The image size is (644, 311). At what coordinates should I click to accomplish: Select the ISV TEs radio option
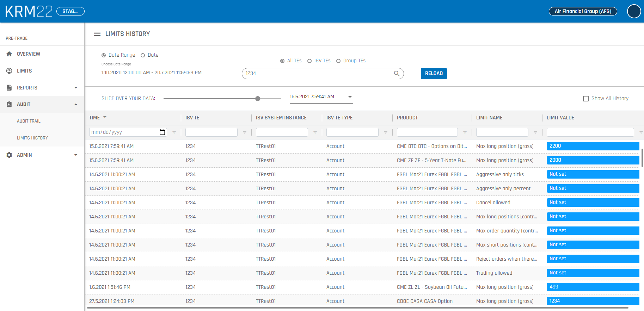pyautogui.click(x=309, y=61)
